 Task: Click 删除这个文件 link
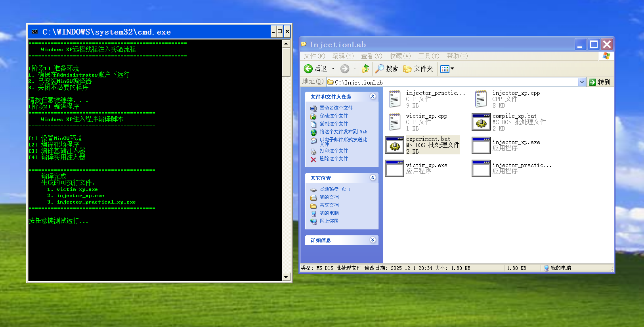pos(334,159)
